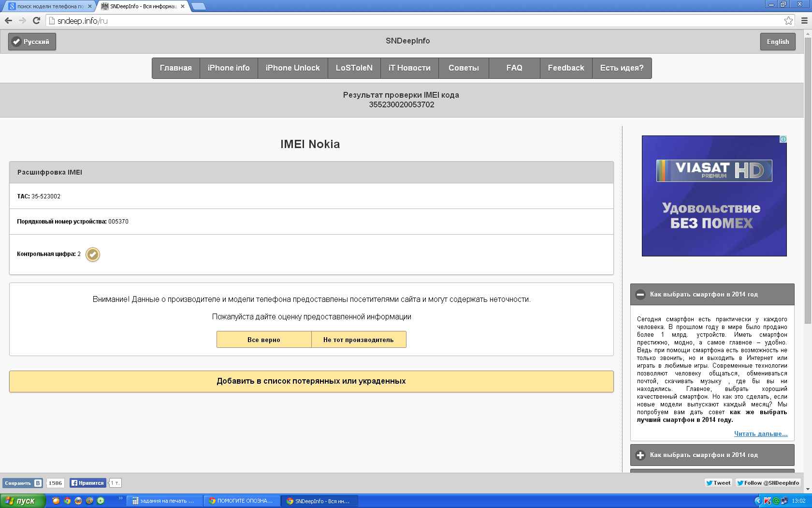
Task: Open the FAQ menu item
Action: pos(514,68)
